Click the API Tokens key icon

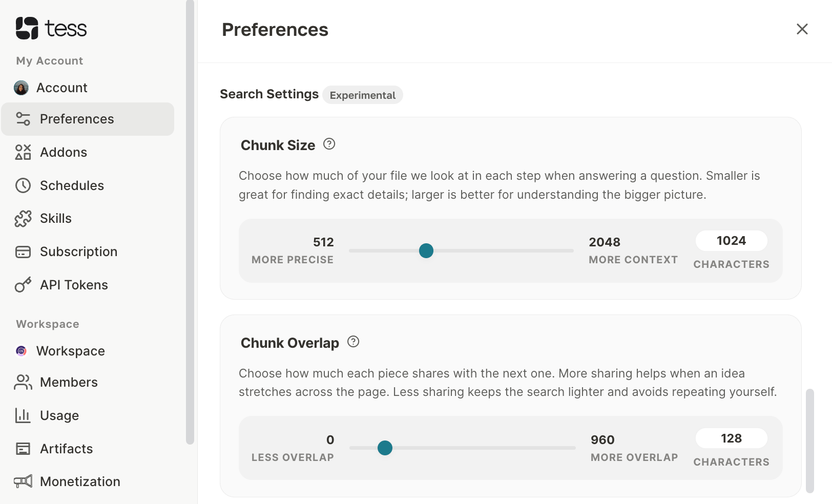(23, 285)
